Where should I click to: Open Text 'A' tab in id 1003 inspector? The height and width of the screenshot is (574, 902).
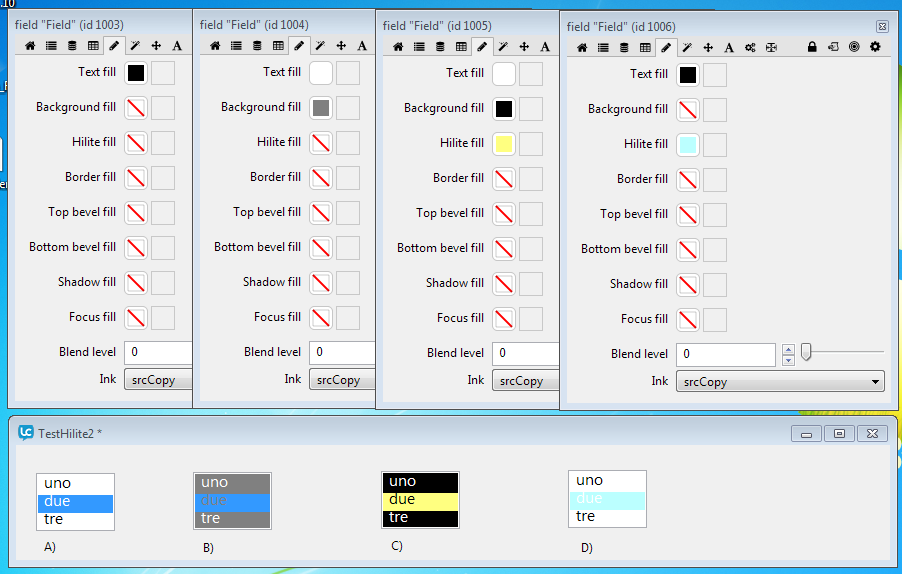click(177, 45)
